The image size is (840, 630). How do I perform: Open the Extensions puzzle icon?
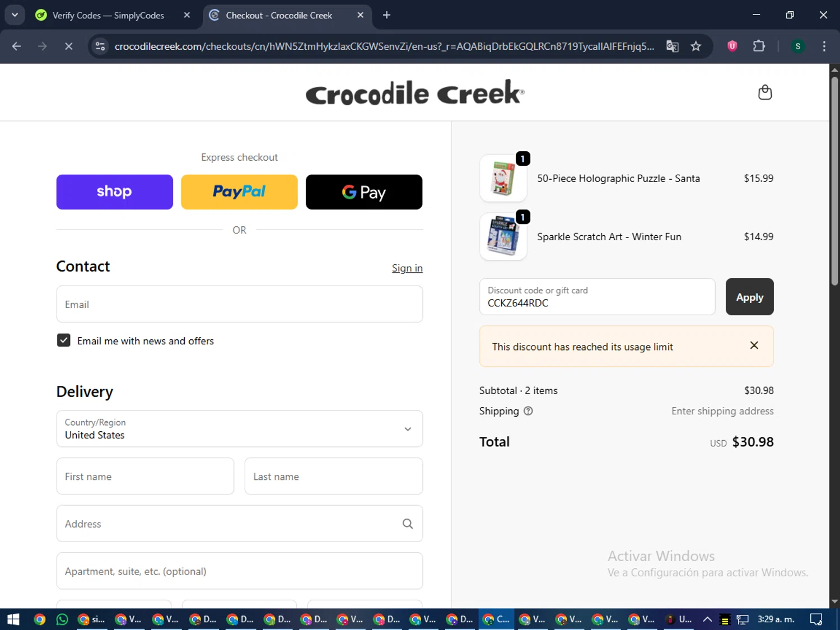(x=759, y=46)
